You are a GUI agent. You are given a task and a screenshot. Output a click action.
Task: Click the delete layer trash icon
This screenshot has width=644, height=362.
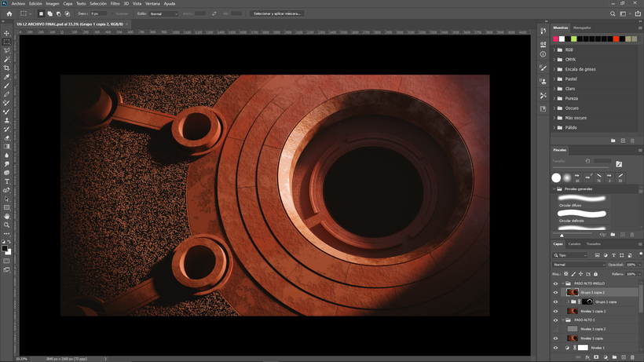coord(632,357)
